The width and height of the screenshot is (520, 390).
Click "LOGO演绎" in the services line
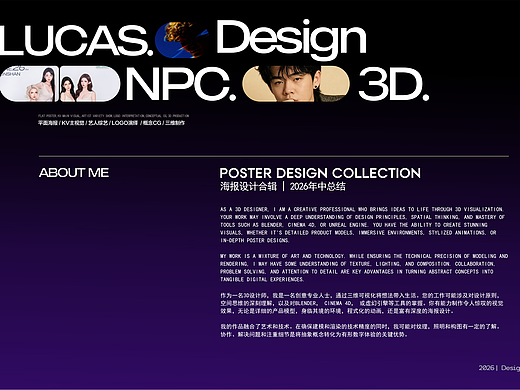(x=125, y=123)
